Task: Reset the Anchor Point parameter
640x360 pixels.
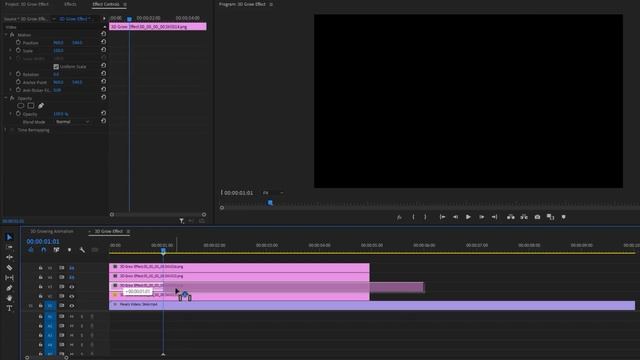Action: (103, 82)
